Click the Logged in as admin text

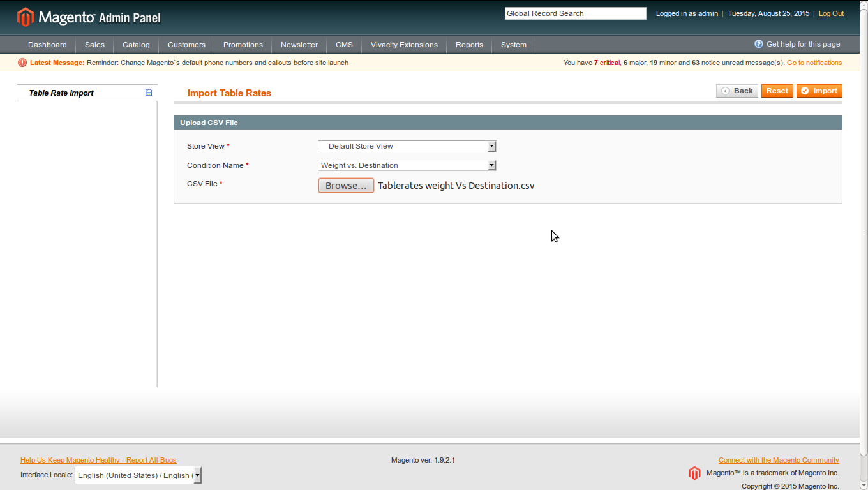pos(687,13)
